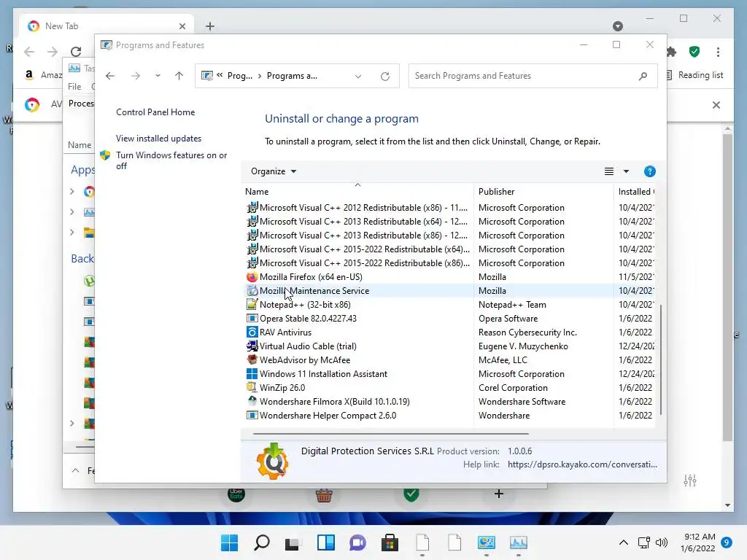Image resolution: width=747 pixels, height=560 pixels.
Task: Open Help with the blue question icon
Action: [649, 171]
